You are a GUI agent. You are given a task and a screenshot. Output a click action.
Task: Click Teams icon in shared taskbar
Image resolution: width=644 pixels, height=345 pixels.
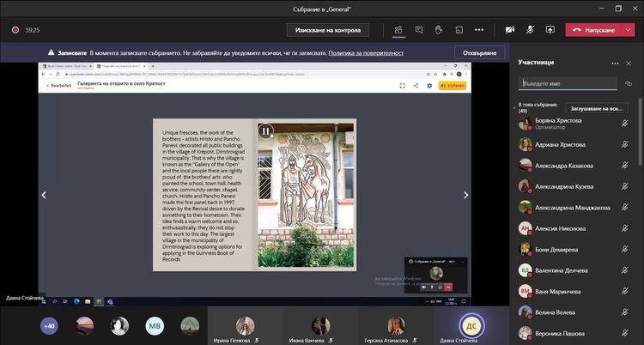[110, 301]
